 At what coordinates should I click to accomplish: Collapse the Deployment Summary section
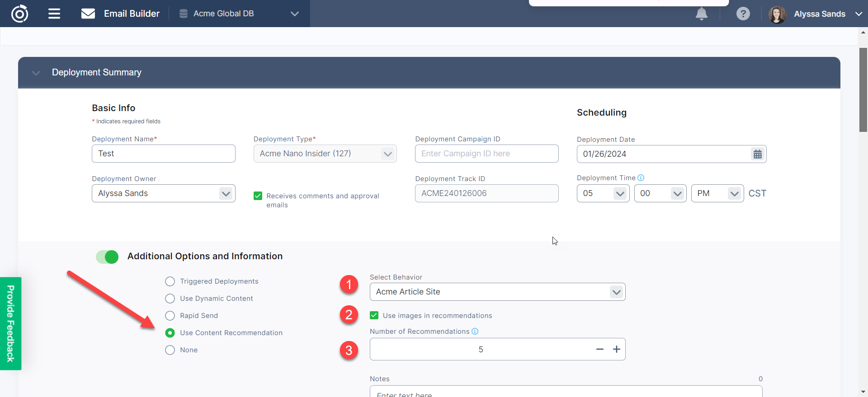(36, 73)
